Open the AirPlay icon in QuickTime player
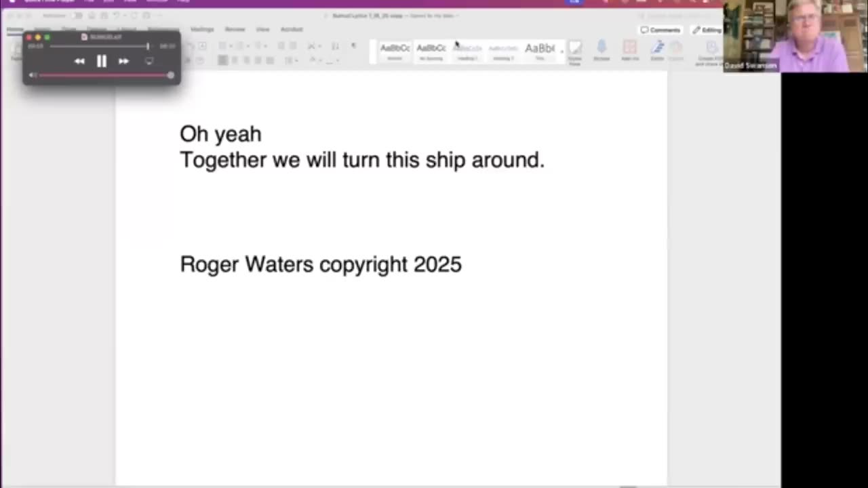The image size is (868, 488). point(149,61)
